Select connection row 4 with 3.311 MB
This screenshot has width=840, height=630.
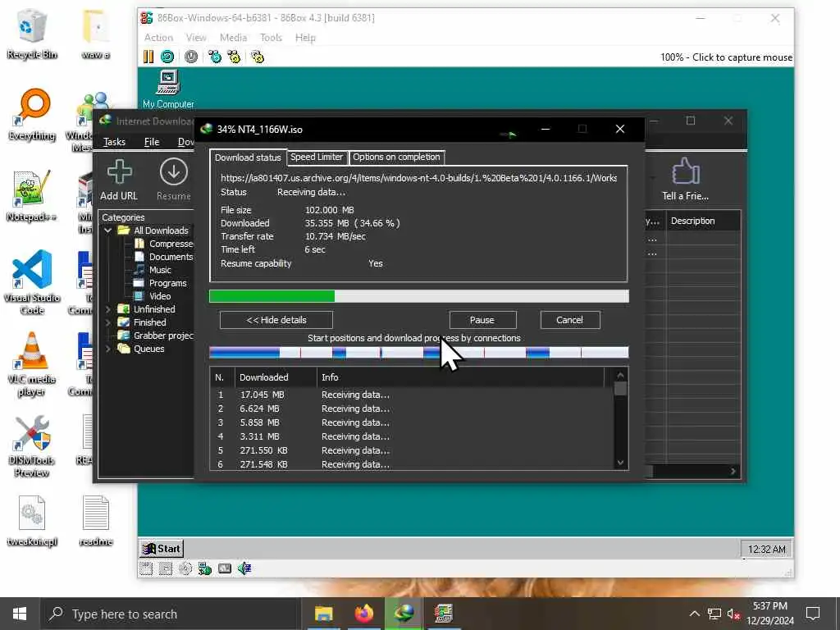coord(411,436)
